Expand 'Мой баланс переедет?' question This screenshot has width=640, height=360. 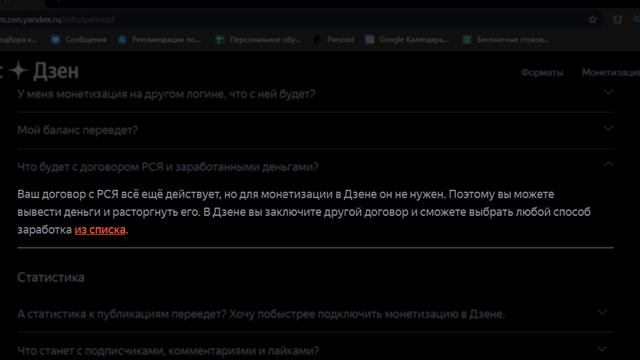pos(608,129)
